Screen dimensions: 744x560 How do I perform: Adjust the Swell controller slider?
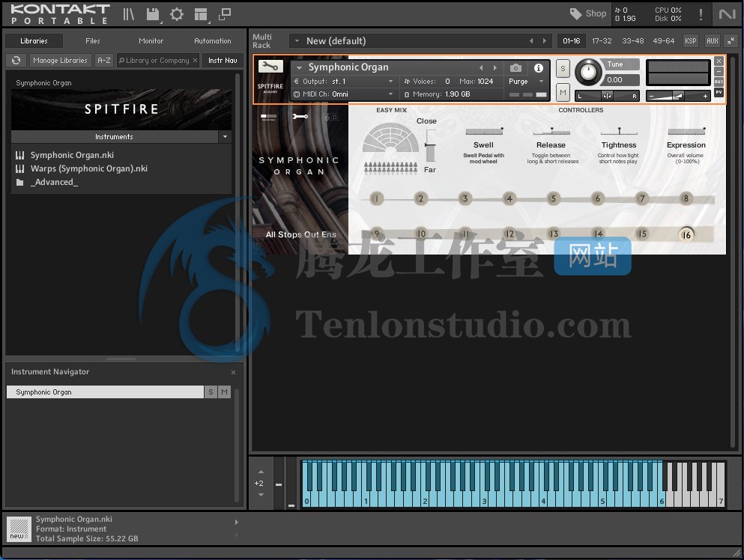(x=484, y=131)
